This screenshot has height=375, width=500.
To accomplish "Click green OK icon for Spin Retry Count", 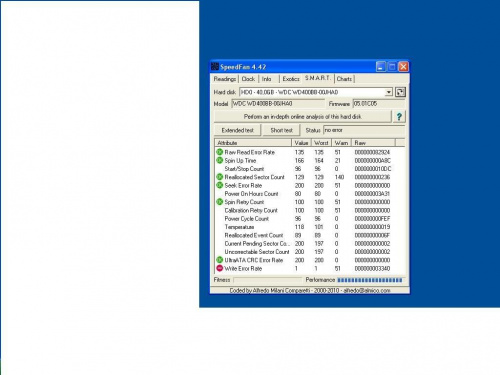I will [x=219, y=202].
